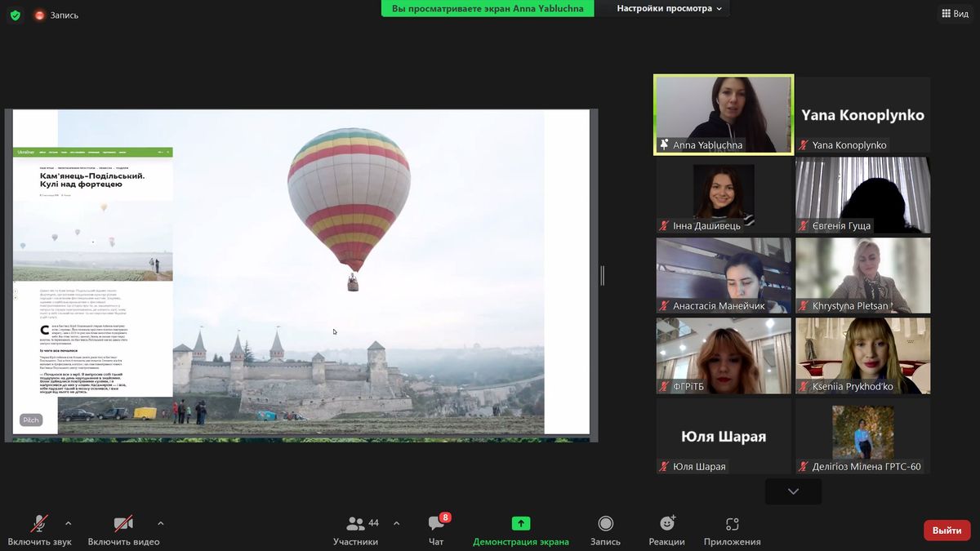The image size is (980, 551).
Task: Click the green Share Screen icon
Action: tap(521, 523)
